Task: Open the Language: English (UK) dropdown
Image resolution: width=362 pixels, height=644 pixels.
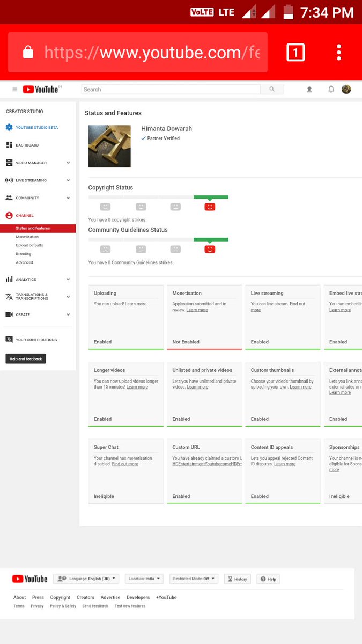Action: (x=86, y=579)
